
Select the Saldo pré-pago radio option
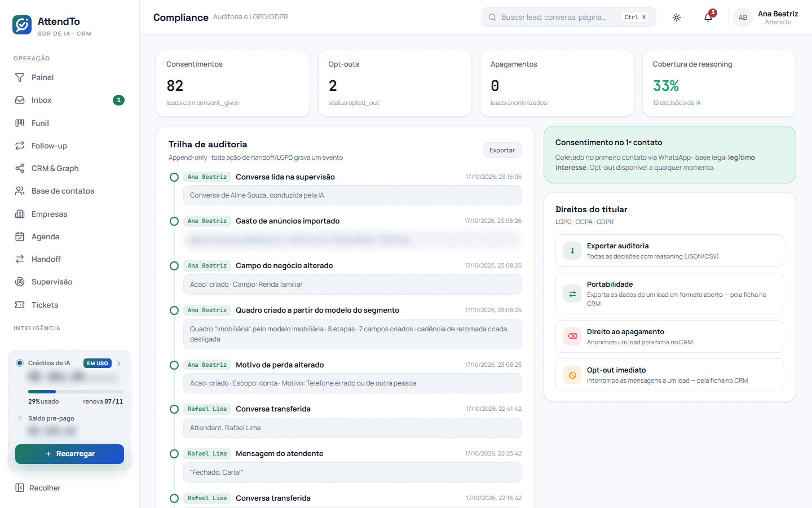(x=20, y=418)
